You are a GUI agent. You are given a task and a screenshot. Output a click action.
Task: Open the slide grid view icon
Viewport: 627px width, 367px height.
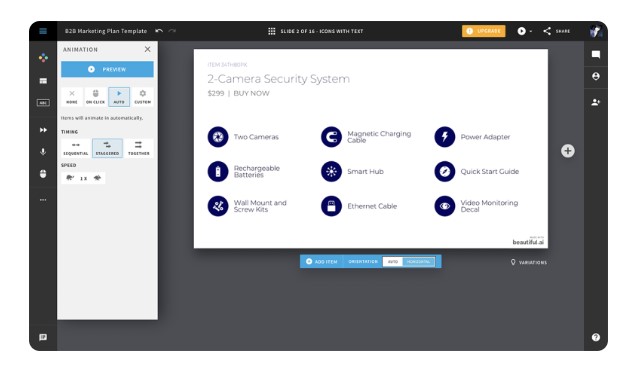pos(272,31)
